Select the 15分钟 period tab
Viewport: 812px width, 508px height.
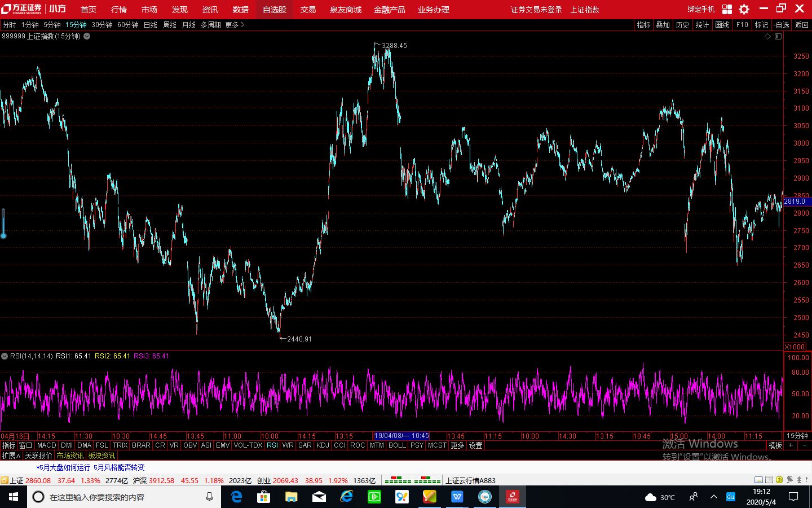click(x=76, y=25)
